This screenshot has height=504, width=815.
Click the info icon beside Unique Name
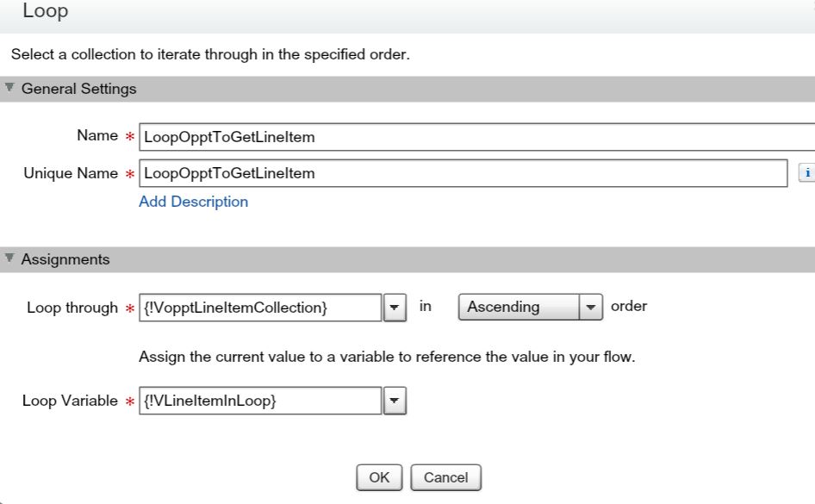pyautogui.click(x=807, y=173)
